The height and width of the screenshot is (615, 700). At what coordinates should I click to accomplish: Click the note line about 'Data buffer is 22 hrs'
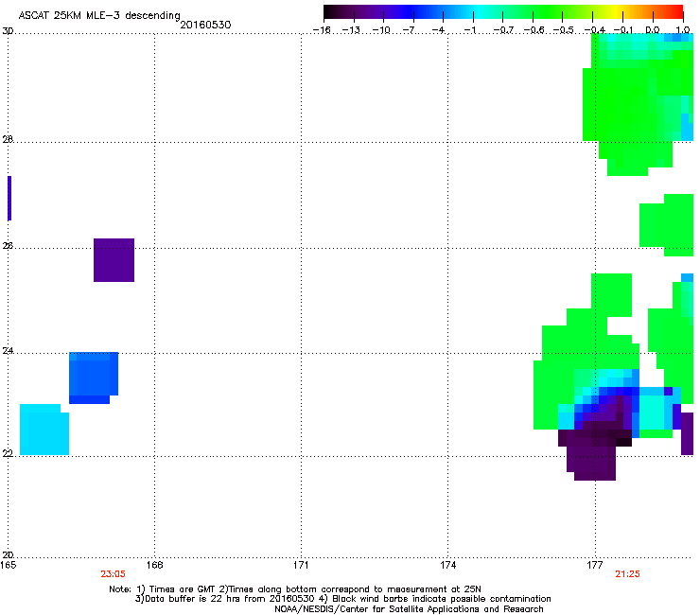tap(342, 599)
